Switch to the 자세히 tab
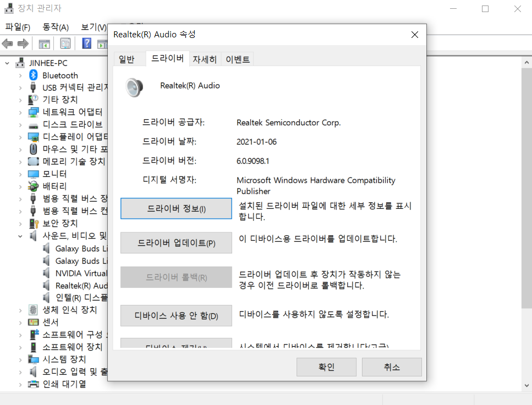The height and width of the screenshot is (405, 532). tap(205, 59)
